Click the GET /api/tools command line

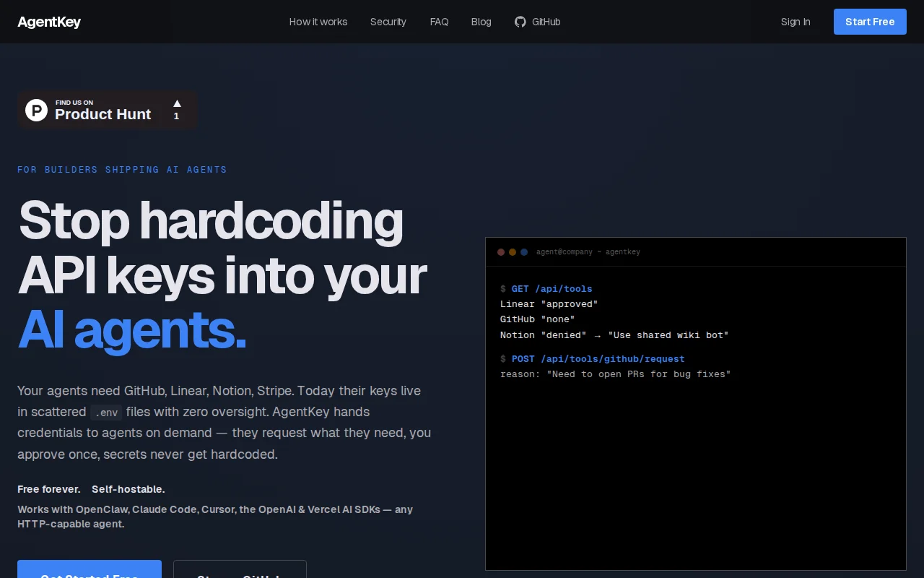(546, 289)
